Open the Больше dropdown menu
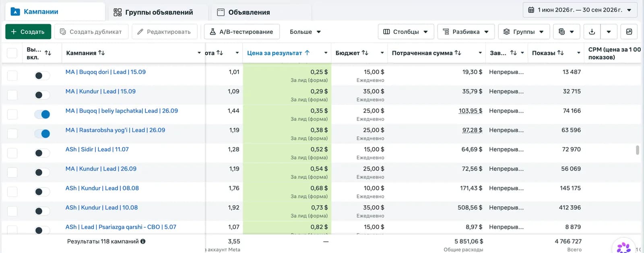This screenshot has height=253, width=644. pyautogui.click(x=305, y=32)
